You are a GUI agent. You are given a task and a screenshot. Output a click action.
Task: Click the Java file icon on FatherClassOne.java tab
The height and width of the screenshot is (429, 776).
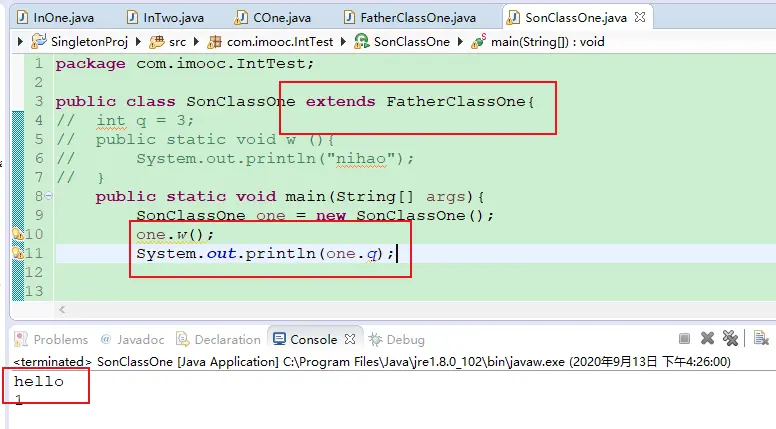pos(349,17)
